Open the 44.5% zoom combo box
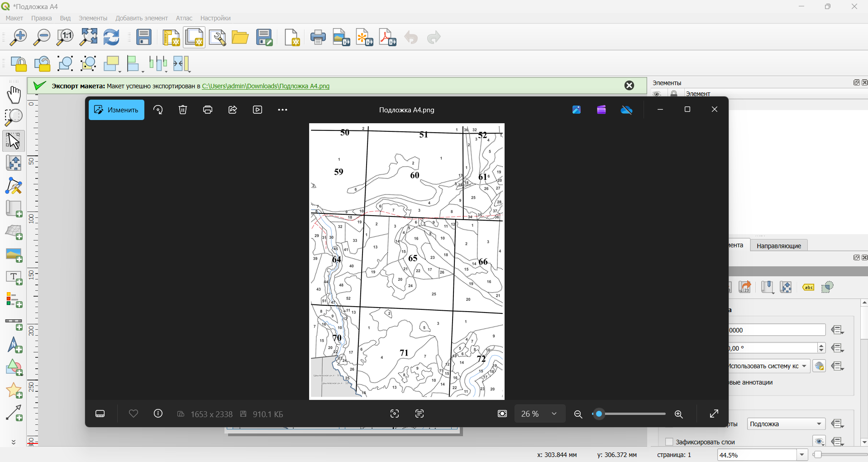This screenshot has height=462, width=868. pos(763,455)
